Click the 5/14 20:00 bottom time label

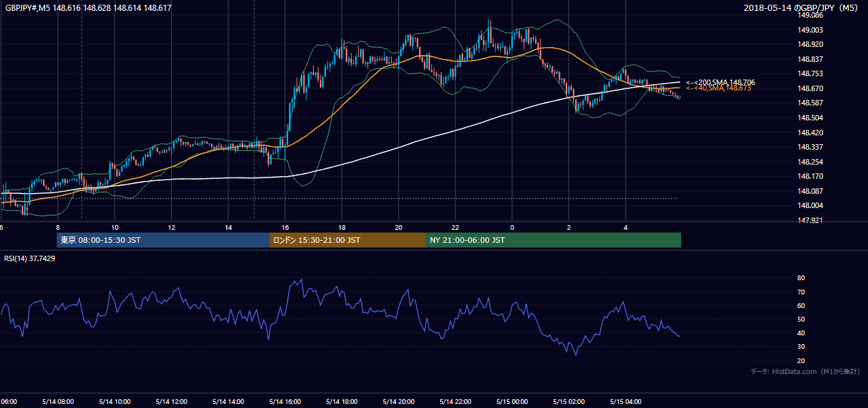point(399,402)
